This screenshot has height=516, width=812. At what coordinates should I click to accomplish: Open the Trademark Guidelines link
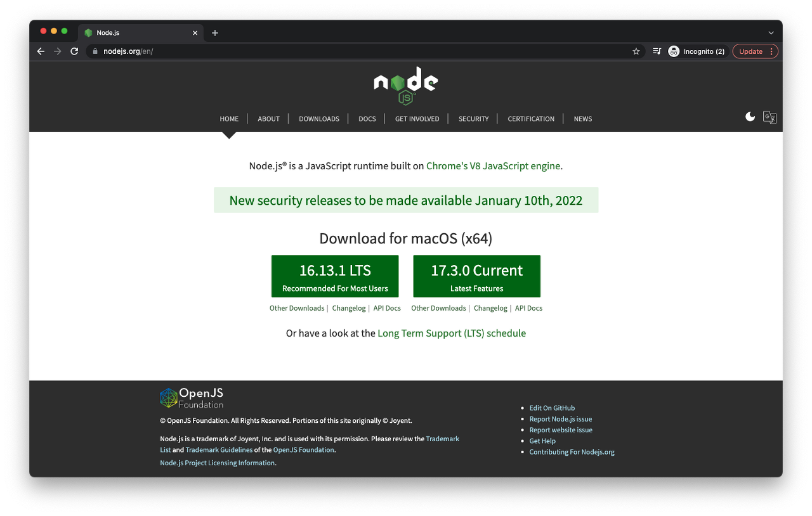click(219, 450)
